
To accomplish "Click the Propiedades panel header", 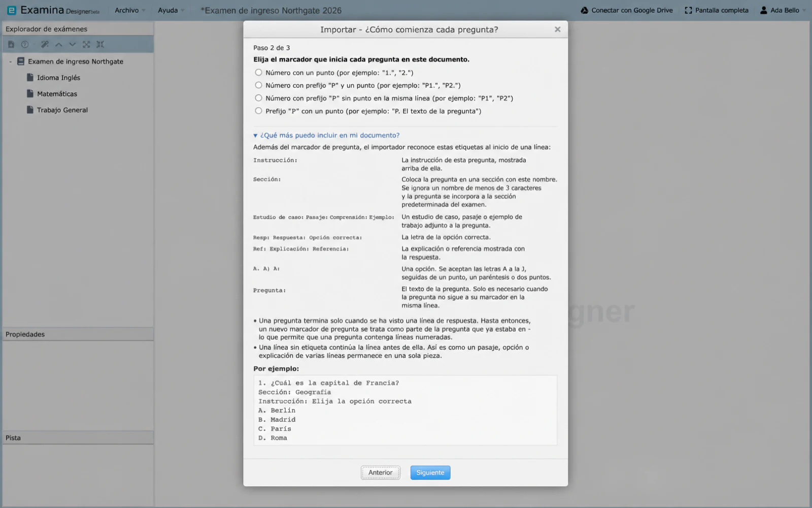I will tap(78, 334).
